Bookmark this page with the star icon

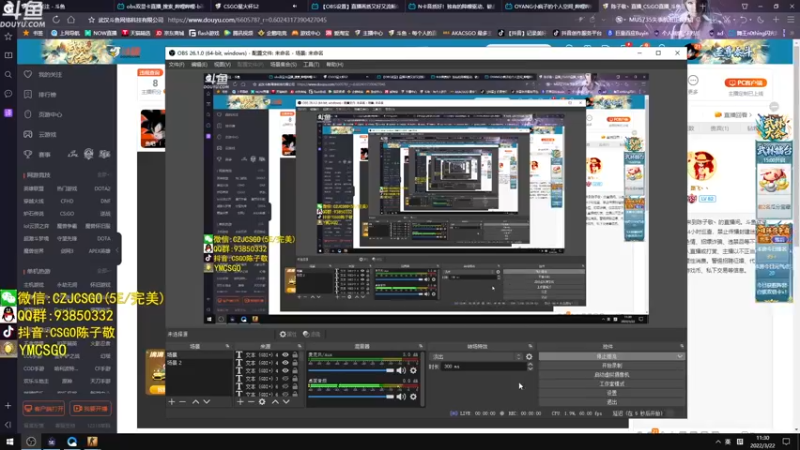pos(91,20)
